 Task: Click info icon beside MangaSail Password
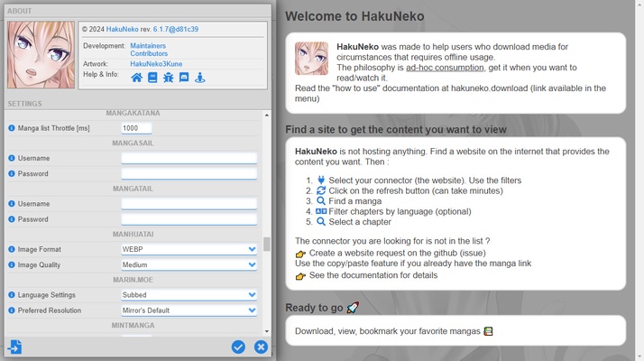12,173
